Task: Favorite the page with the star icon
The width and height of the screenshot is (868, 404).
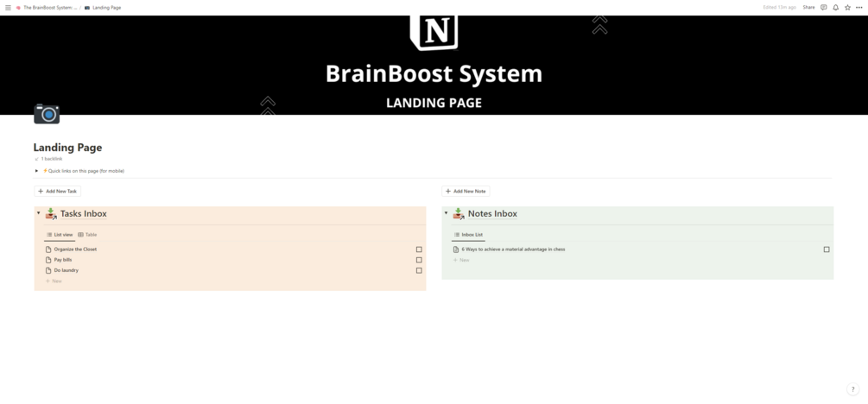Action: [x=847, y=8]
